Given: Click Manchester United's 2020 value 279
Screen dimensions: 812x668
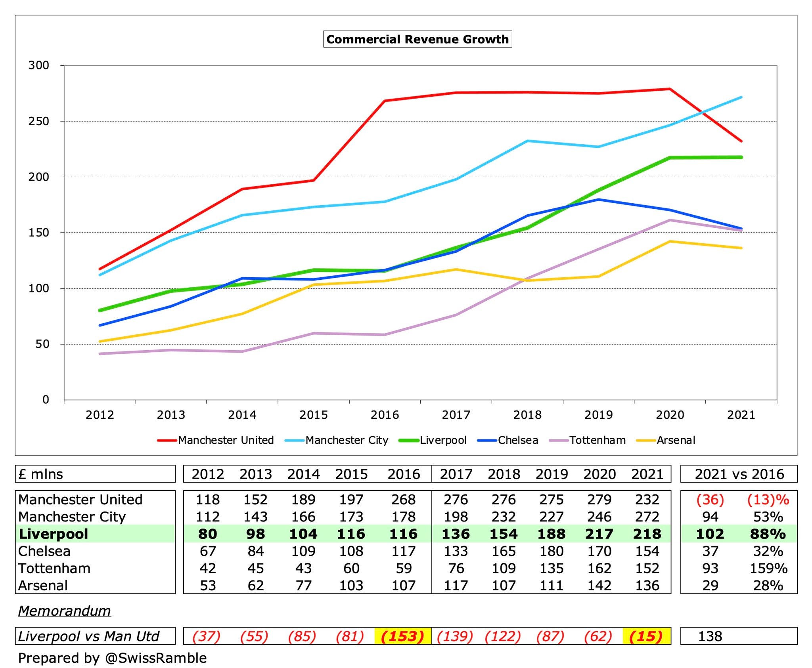Looking at the screenshot, I should (599, 500).
